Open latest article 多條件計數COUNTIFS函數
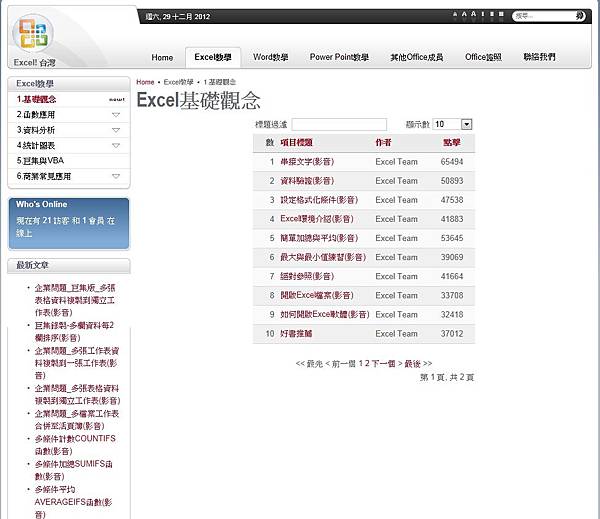600x519 pixels. [75, 445]
